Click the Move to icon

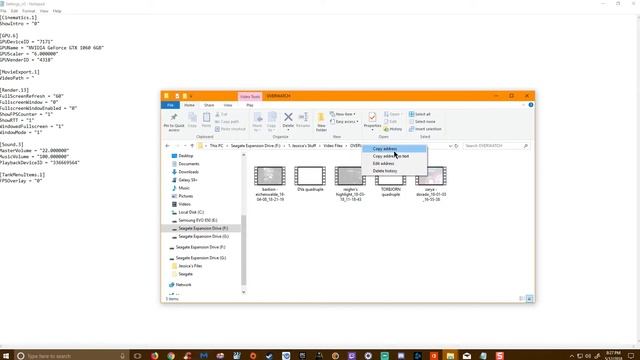point(258,118)
